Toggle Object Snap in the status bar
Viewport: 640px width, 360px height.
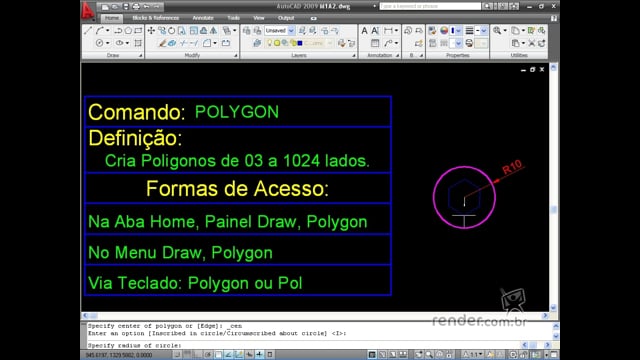coord(218,354)
